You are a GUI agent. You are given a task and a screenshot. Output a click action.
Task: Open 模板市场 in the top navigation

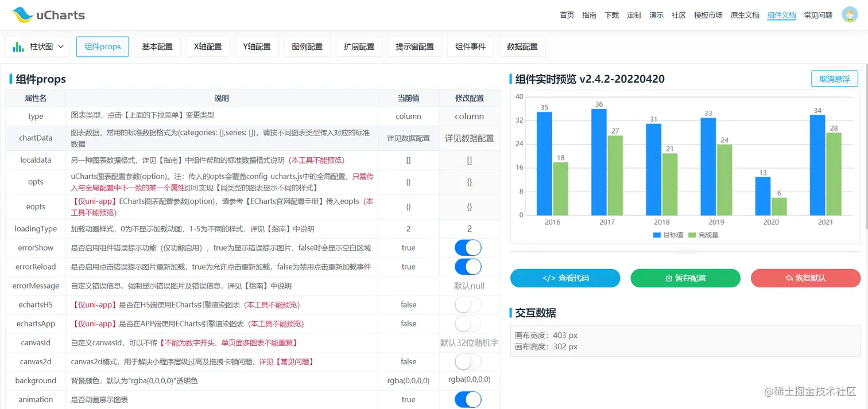click(x=708, y=15)
